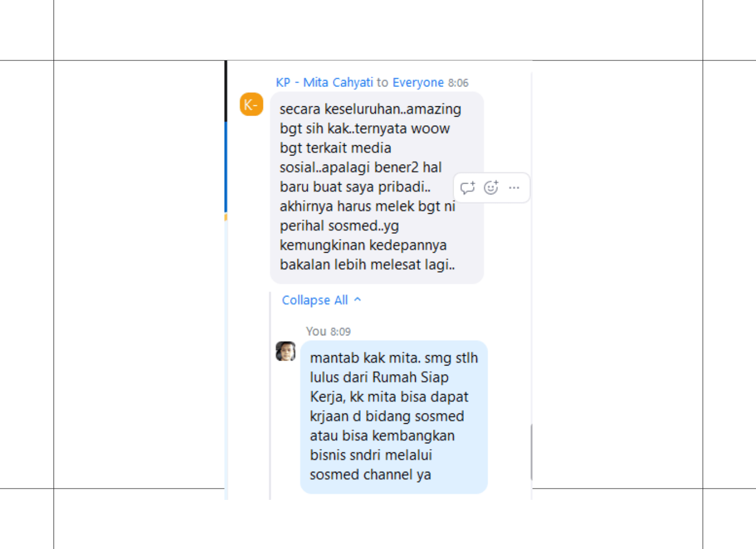Click the chevron next to Collapse All

tap(357, 300)
